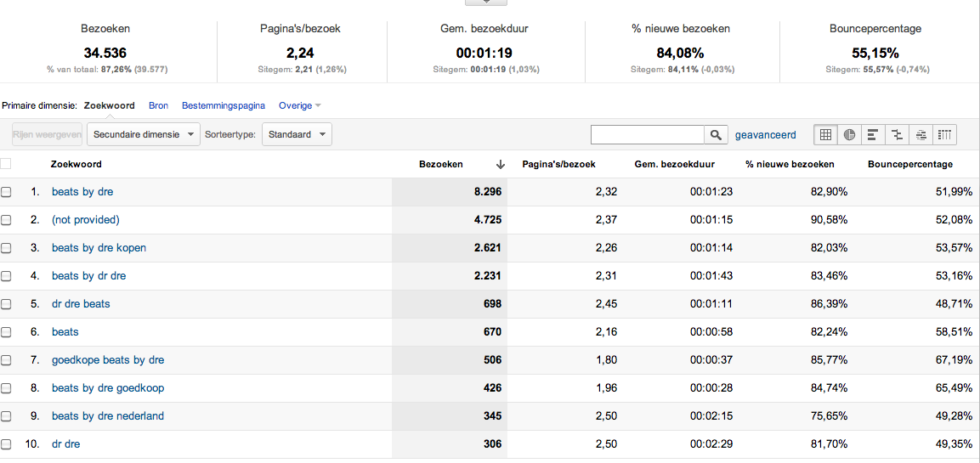Sort by Pagina's/bezoek column header
This screenshot has width=980, height=463.
[x=558, y=164]
